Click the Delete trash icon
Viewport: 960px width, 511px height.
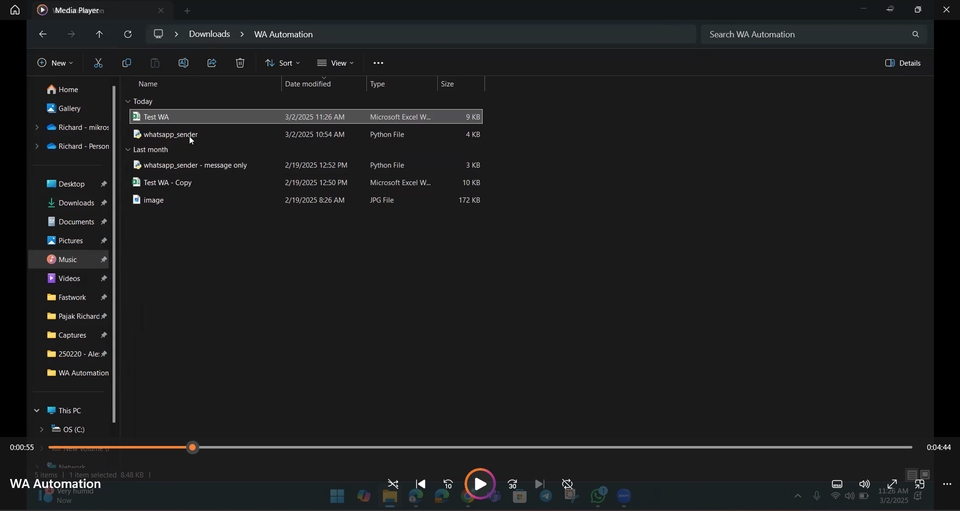click(x=240, y=63)
